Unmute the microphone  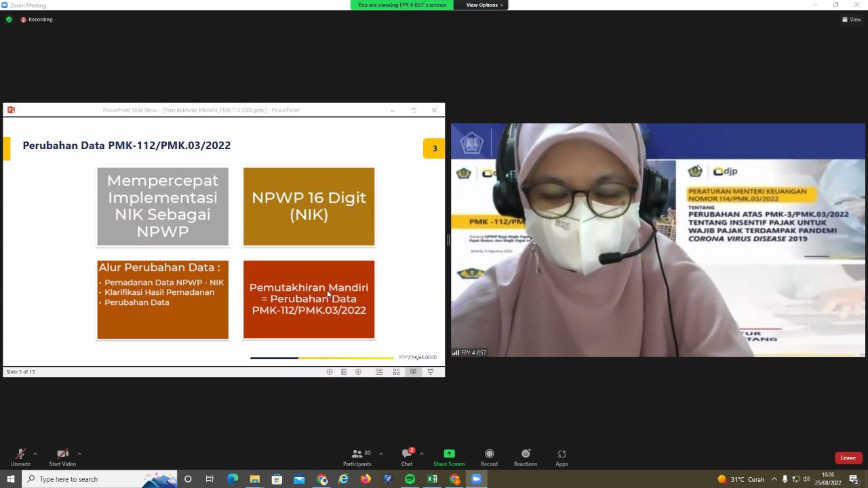pos(20,457)
